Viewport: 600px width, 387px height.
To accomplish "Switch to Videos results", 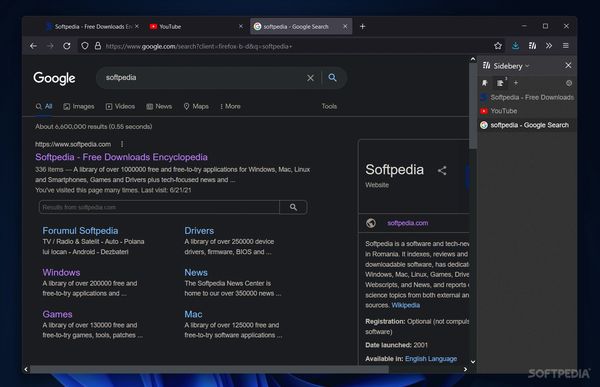I will 120,106.
